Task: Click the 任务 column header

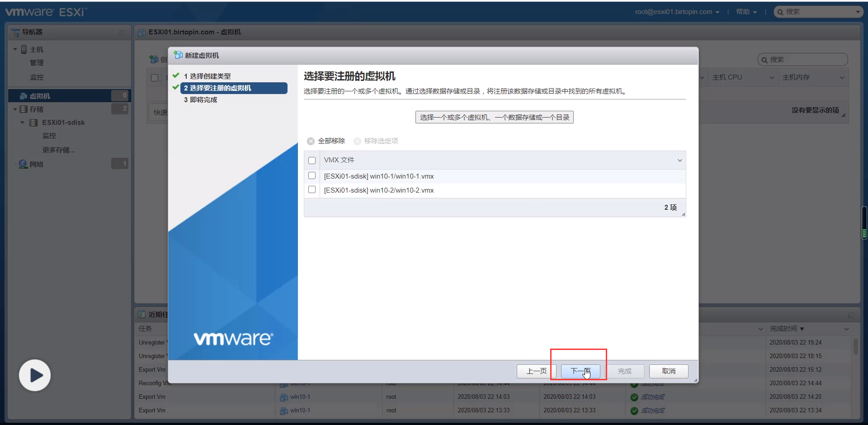Action: pyautogui.click(x=145, y=329)
